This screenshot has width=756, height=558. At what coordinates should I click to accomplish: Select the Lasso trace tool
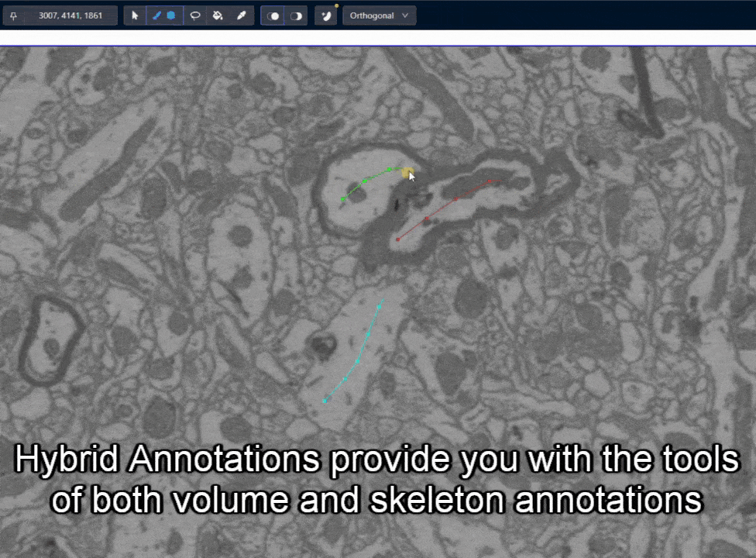tap(195, 16)
